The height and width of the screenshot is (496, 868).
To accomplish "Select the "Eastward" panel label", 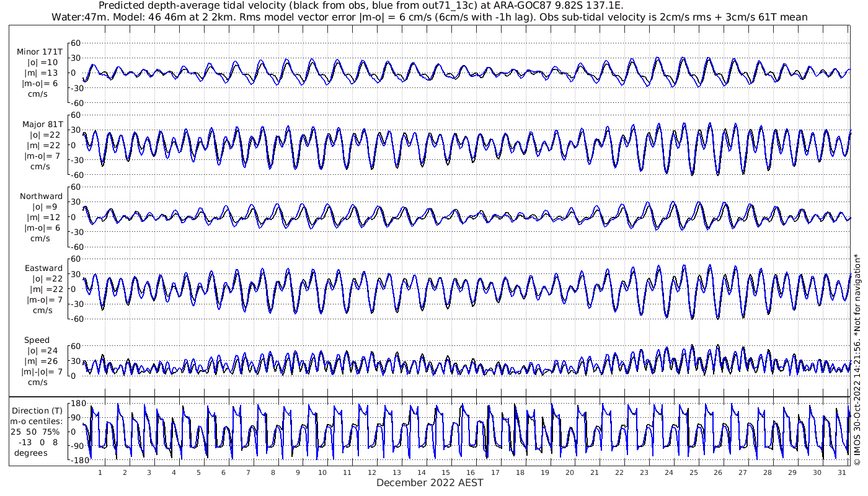I will tap(43, 268).
